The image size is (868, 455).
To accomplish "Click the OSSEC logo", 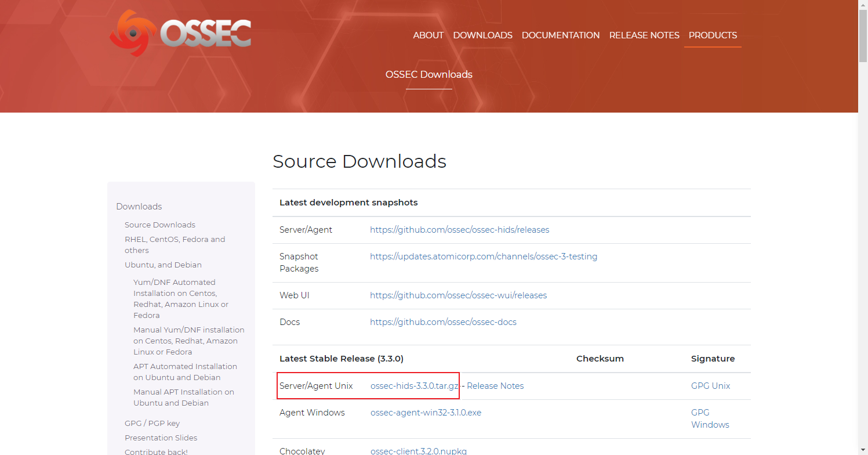I will [x=180, y=33].
